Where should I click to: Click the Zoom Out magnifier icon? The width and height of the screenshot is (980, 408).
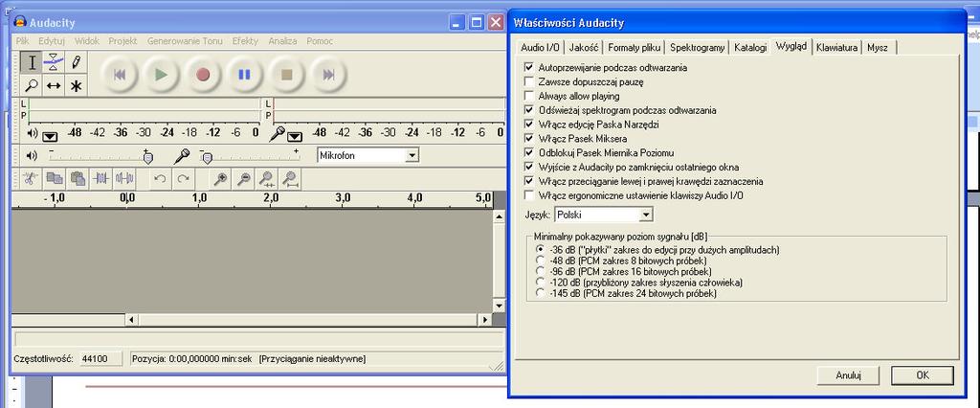pos(243,179)
